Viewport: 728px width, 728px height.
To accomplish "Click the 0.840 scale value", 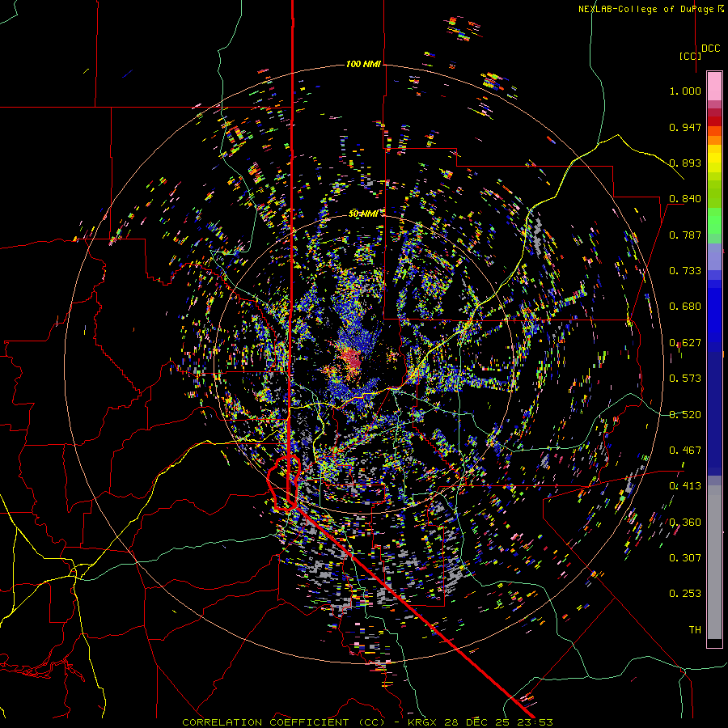I will (685, 199).
